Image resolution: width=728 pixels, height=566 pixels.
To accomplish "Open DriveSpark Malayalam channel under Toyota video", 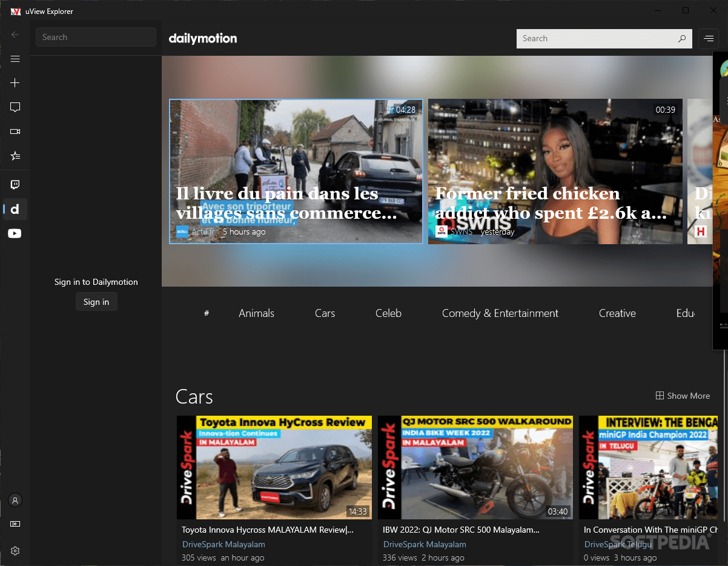I will click(223, 544).
